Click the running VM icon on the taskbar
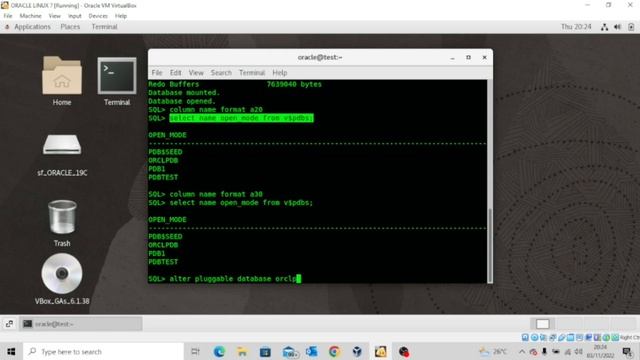640x360 pixels. 380,351
